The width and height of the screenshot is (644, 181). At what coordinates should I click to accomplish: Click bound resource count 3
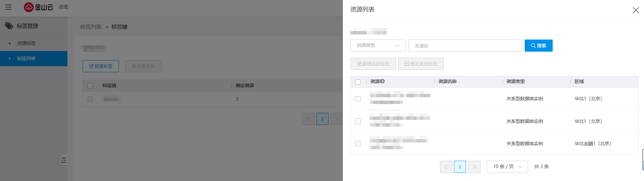237,99
